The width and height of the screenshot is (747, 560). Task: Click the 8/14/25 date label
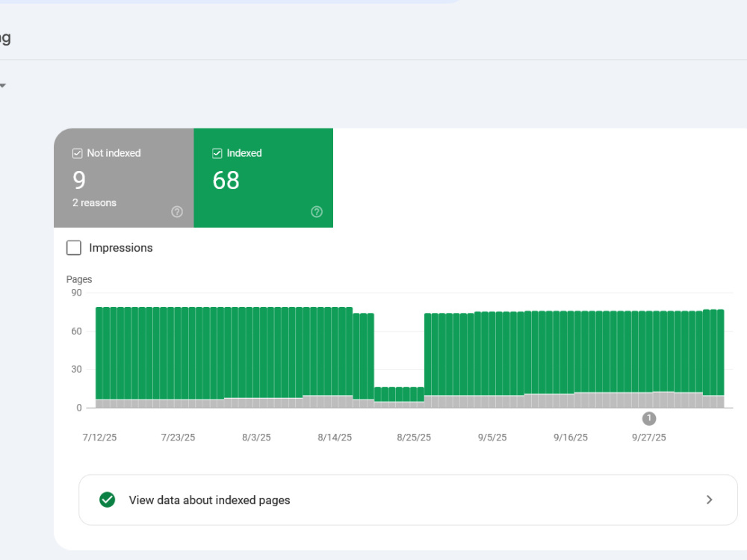click(335, 437)
